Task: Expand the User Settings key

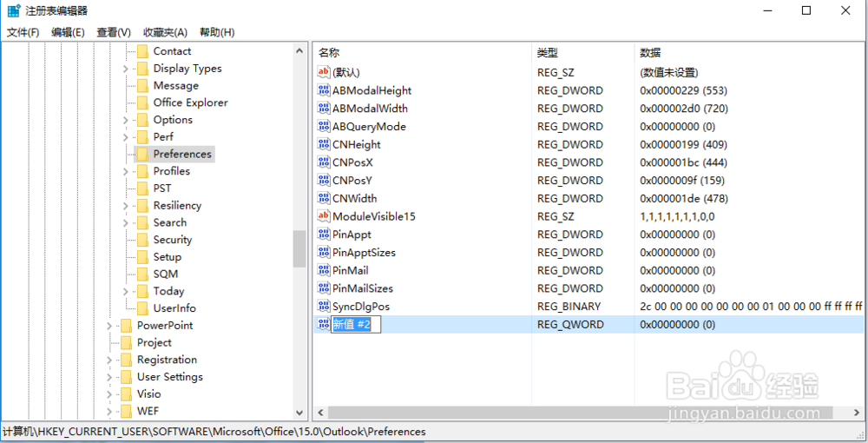Action: (109, 378)
